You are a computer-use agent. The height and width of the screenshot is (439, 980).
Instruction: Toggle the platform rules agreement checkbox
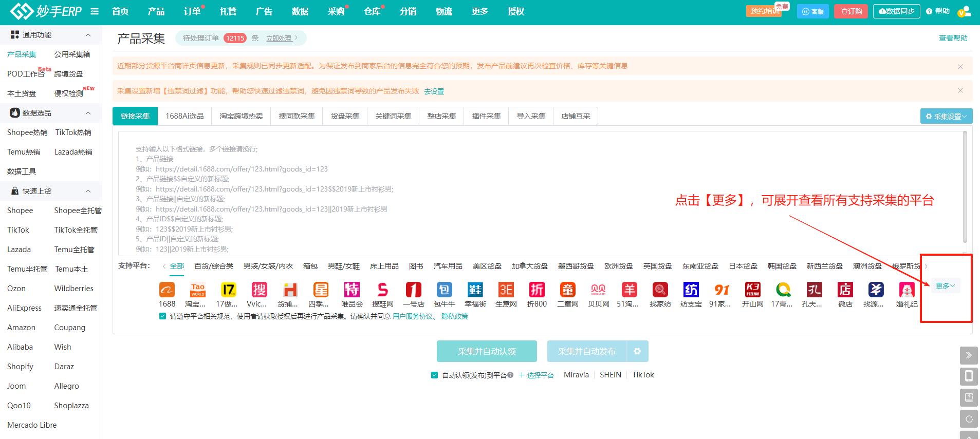(x=163, y=316)
